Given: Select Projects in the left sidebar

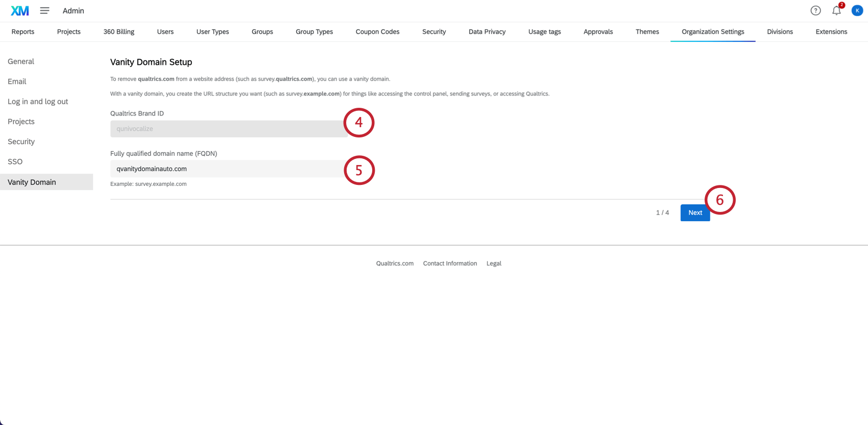Looking at the screenshot, I should tap(21, 122).
